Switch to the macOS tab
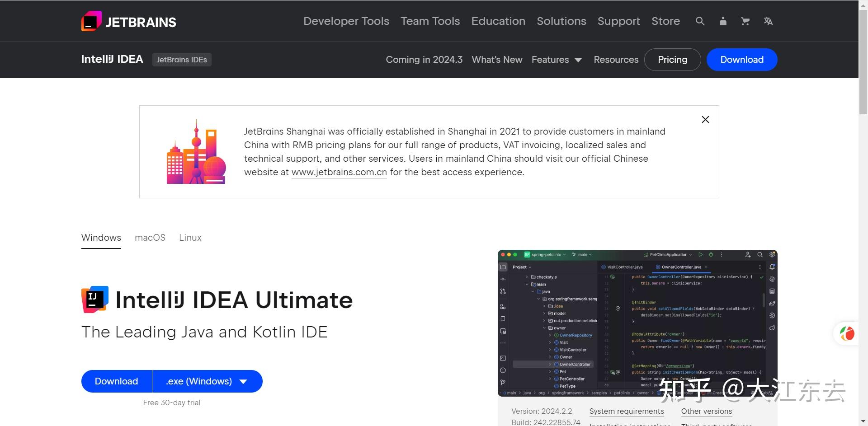Viewport: 868px width, 426px height. tap(150, 238)
